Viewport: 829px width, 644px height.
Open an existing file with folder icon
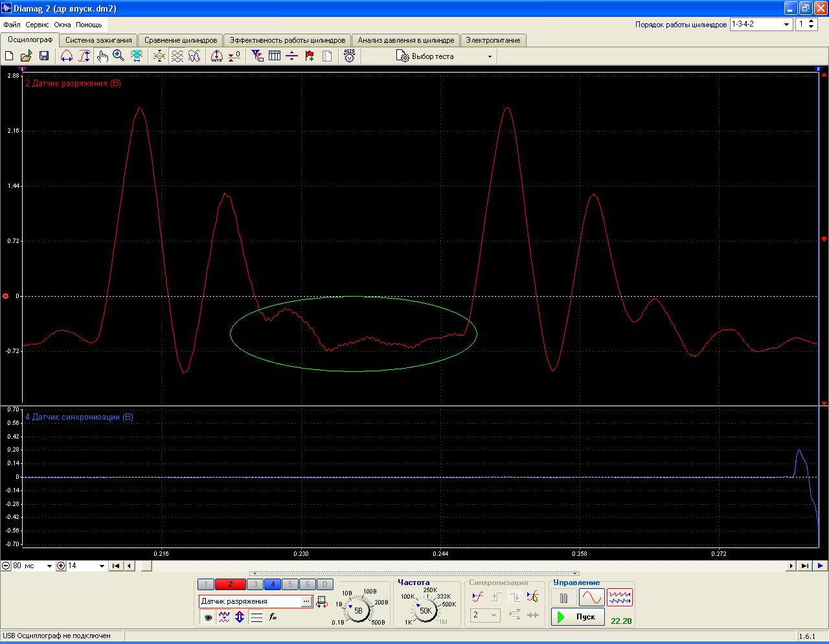click(27, 56)
